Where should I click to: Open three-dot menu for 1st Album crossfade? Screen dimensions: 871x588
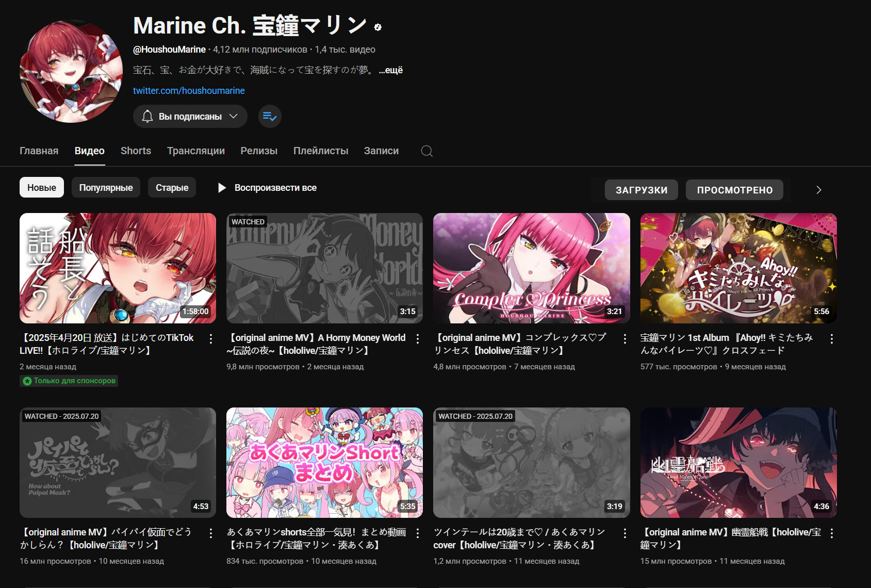pos(831,339)
